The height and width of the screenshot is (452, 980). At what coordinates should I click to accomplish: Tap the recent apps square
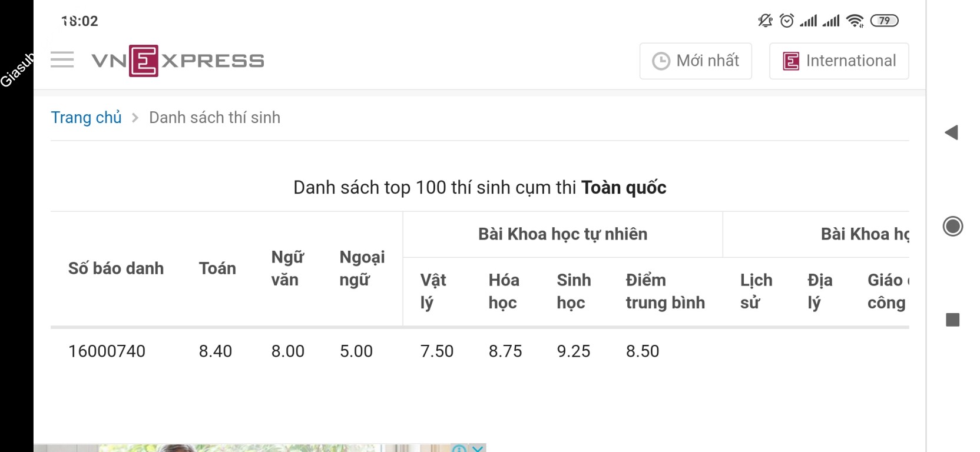pyautogui.click(x=952, y=320)
